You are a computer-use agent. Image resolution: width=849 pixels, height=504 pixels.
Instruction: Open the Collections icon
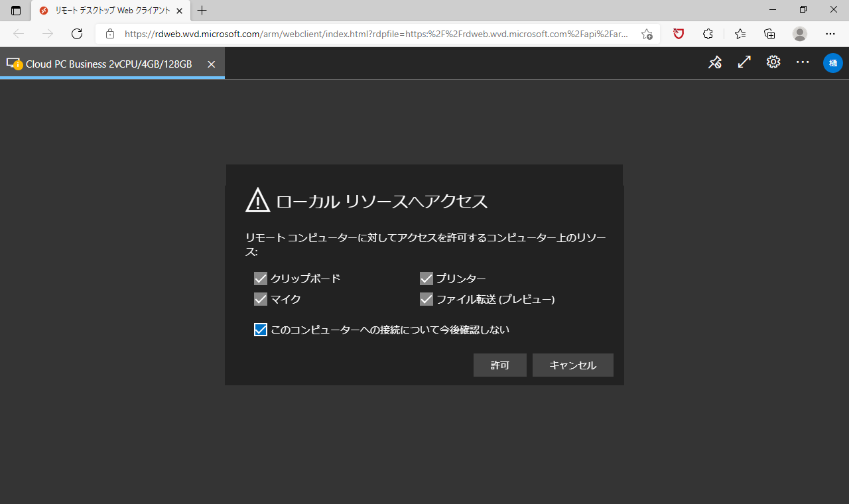(769, 34)
